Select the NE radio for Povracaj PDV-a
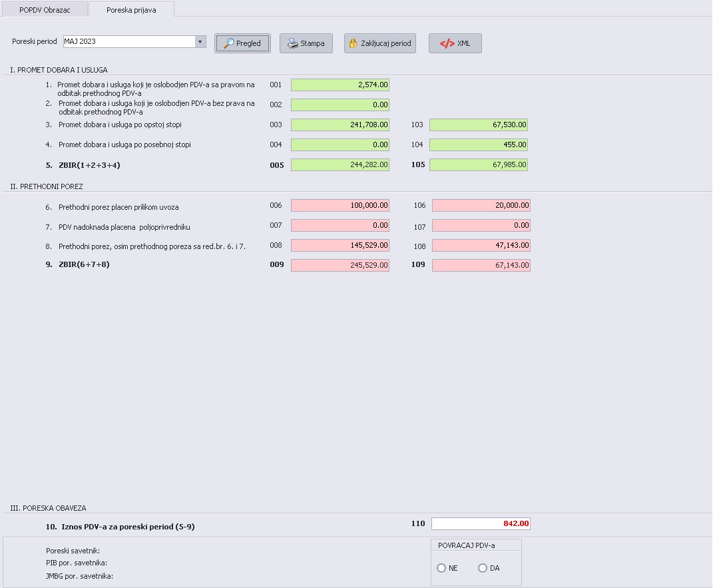Viewport: 713px width, 588px height. click(441, 568)
